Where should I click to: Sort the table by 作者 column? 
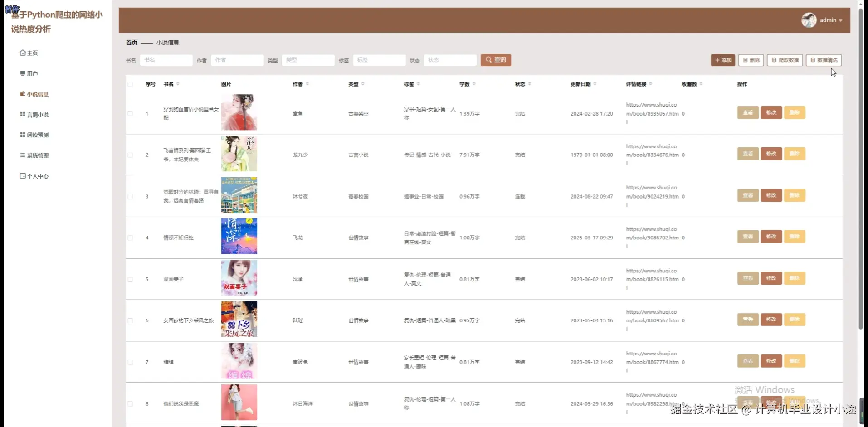307,84
